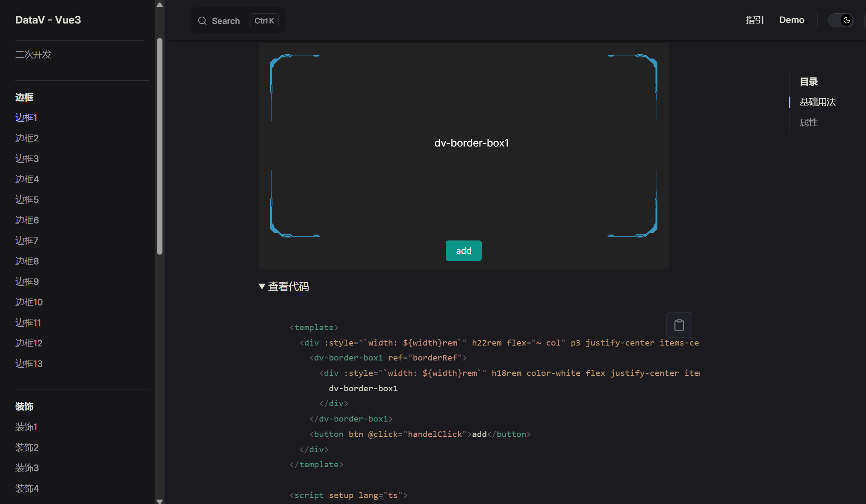Toggle the dark mode switch
The image size is (866, 504).
841,20
